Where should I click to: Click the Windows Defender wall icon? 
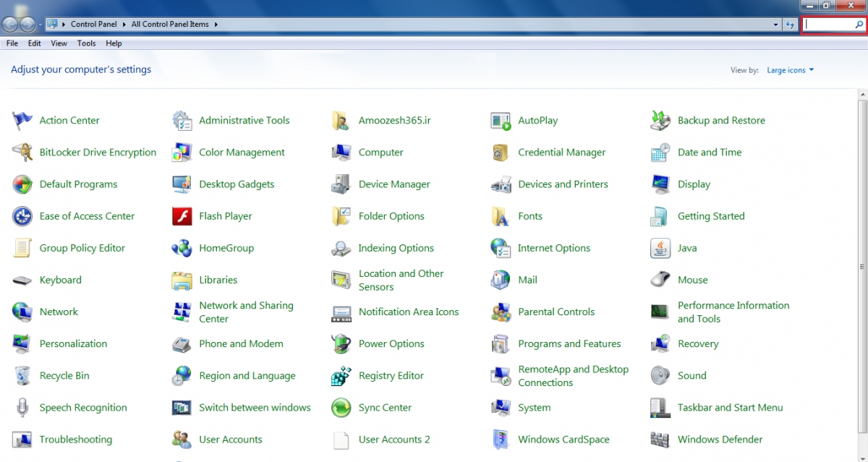[660, 440]
